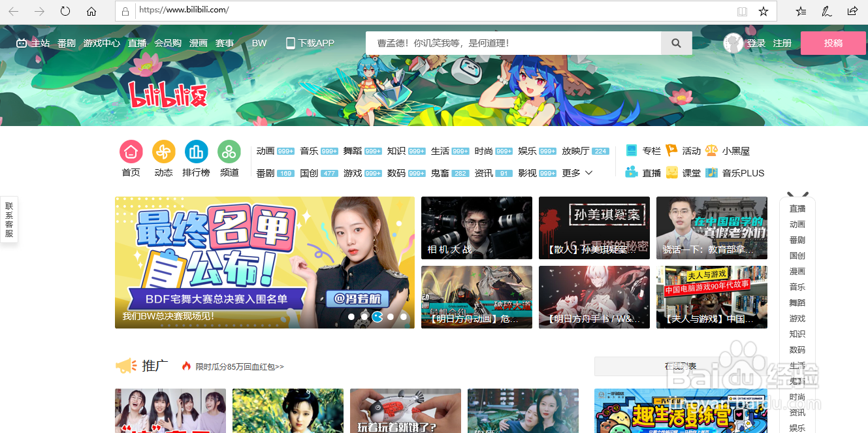Click the add notes pen icon
Screen dimensions: 868x433
click(x=827, y=11)
